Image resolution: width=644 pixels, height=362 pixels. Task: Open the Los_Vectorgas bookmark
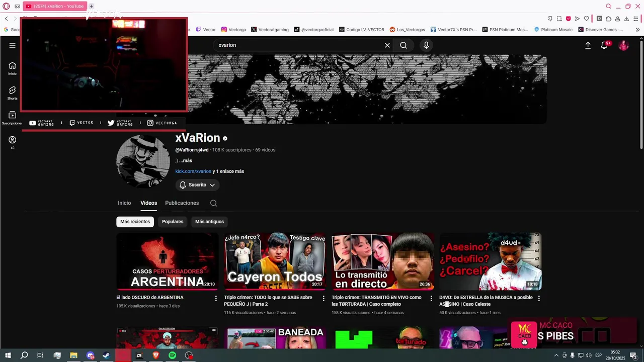(408, 30)
